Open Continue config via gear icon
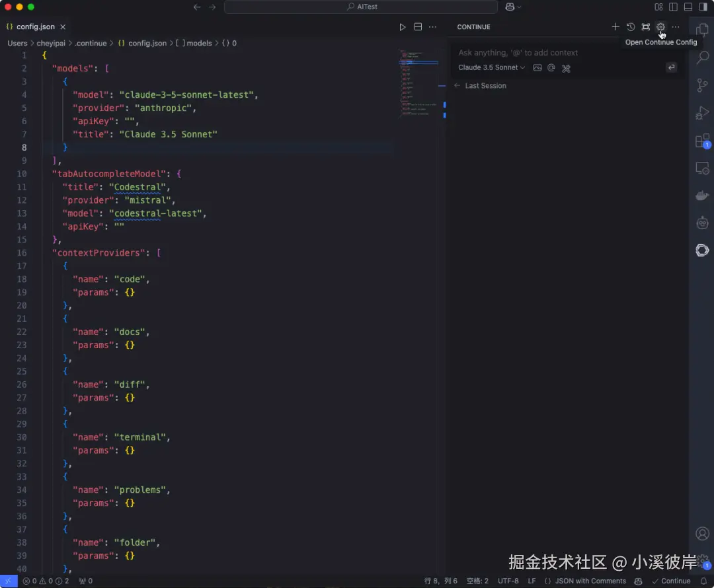Screen dimensions: 714x588 pyautogui.click(x=660, y=27)
